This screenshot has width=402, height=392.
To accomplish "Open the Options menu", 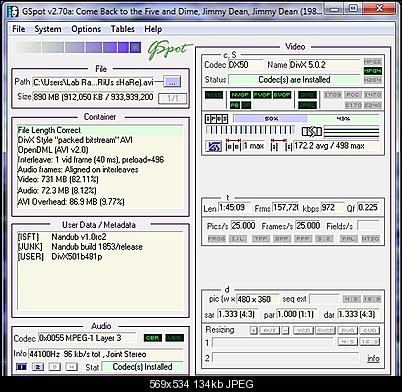I will tap(86, 29).
